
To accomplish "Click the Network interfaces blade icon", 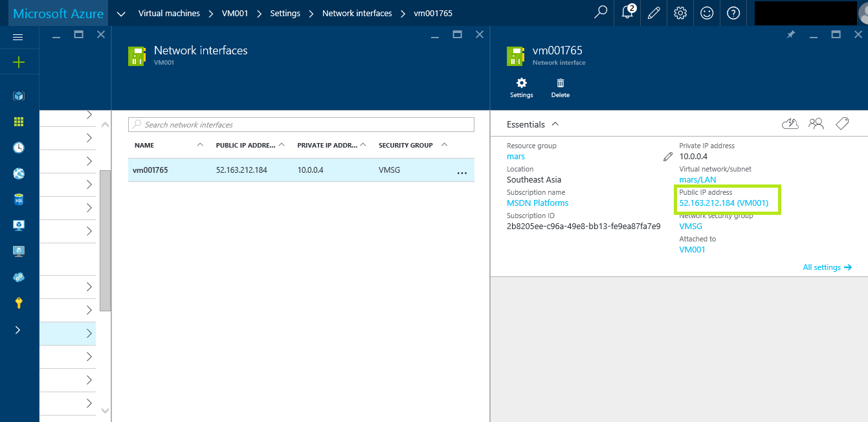I will click(x=136, y=56).
